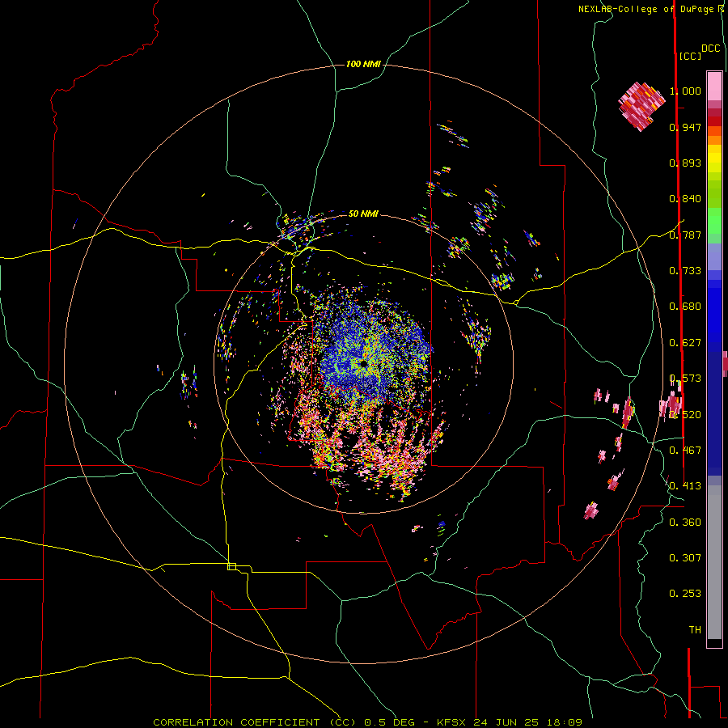Click the pink-red diamond echo in the upper right
728x728 pixels.
click(641, 106)
